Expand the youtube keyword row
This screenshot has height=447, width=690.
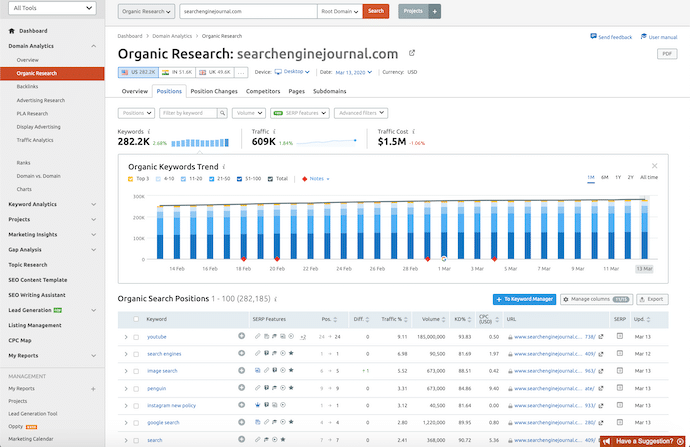(126, 337)
